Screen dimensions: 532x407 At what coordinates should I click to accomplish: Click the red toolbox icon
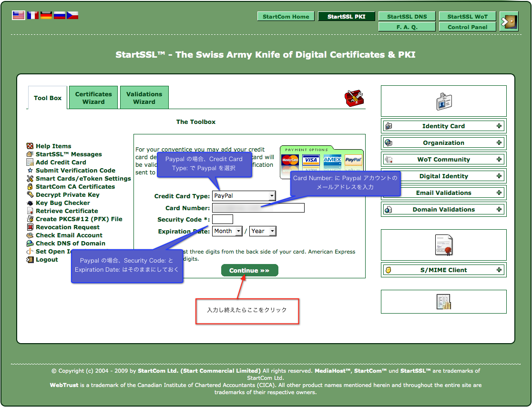point(354,98)
